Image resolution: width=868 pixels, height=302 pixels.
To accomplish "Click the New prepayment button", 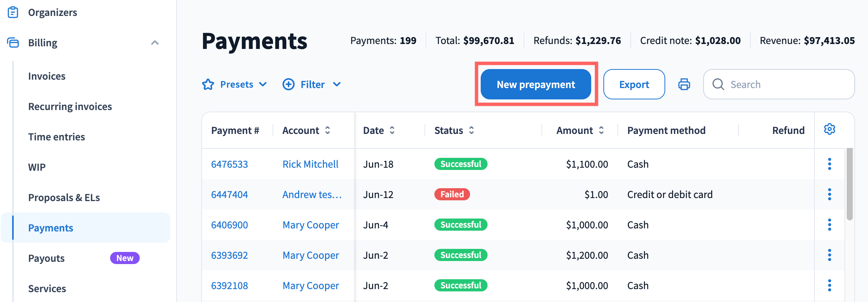I will (536, 84).
